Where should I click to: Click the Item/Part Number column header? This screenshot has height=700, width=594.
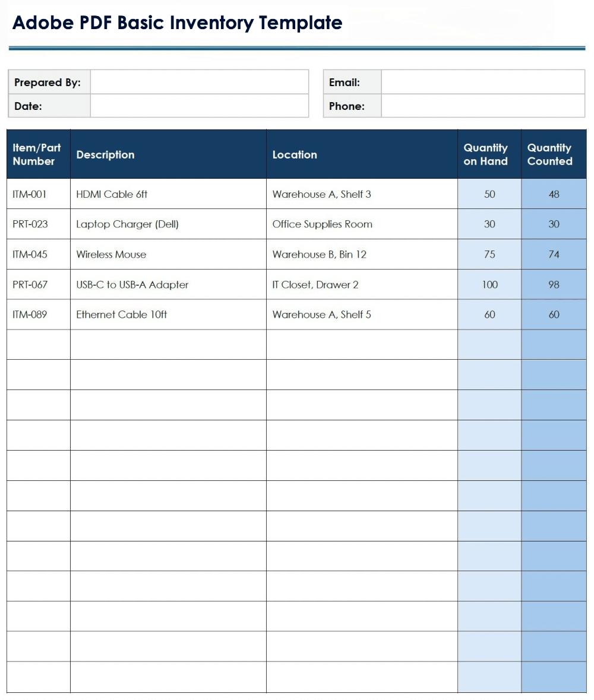point(37,154)
